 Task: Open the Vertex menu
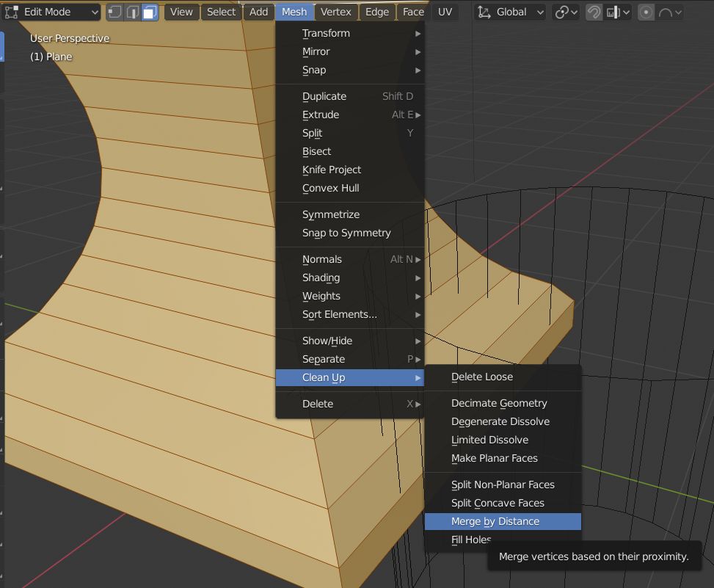click(335, 12)
